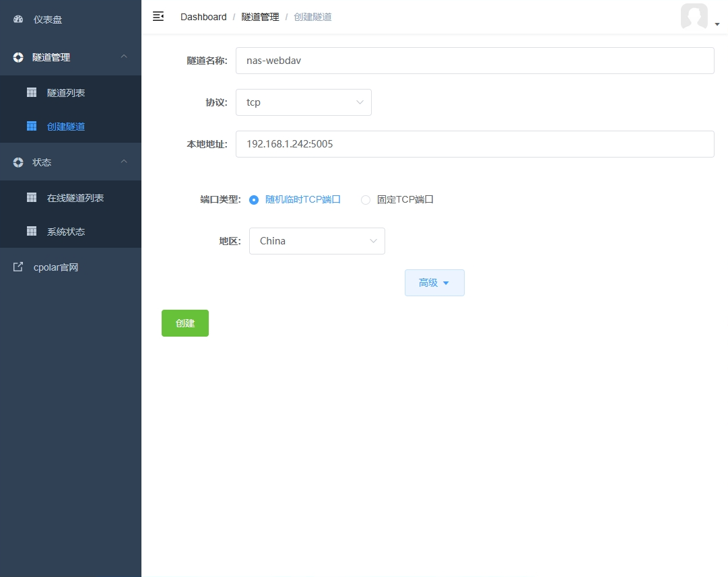Select 创建隧道 menu item
The height and width of the screenshot is (577, 728).
(71, 127)
